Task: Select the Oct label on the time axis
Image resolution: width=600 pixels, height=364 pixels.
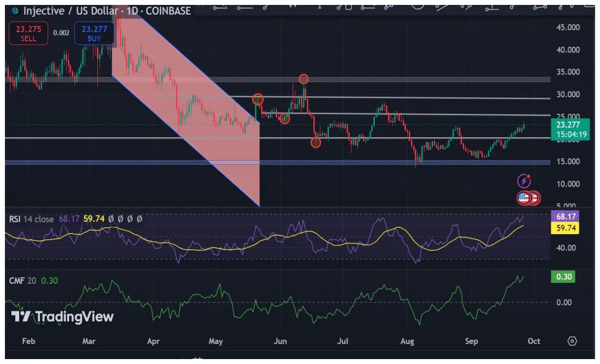Action: pyautogui.click(x=533, y=341)
